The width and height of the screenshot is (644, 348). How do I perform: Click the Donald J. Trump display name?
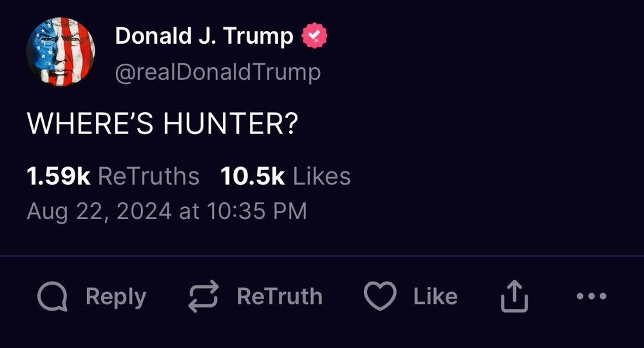[204, 37]
